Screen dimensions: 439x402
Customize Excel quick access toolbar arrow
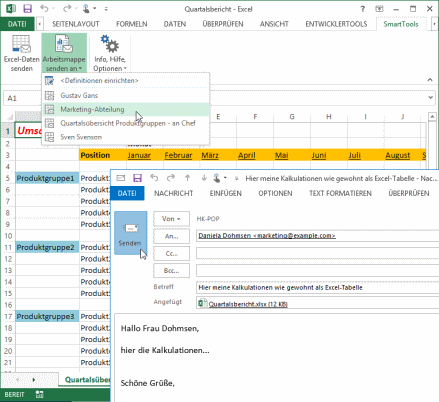point(106,9)
